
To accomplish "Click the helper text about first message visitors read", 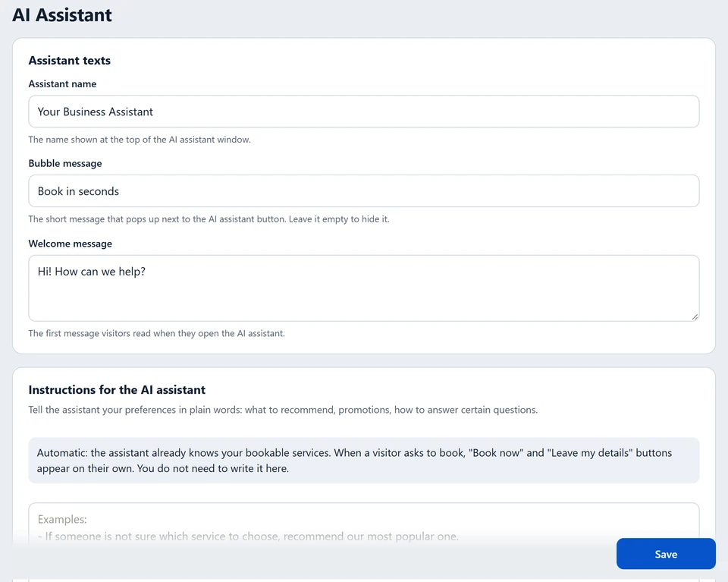I will [x=157, y=334].
